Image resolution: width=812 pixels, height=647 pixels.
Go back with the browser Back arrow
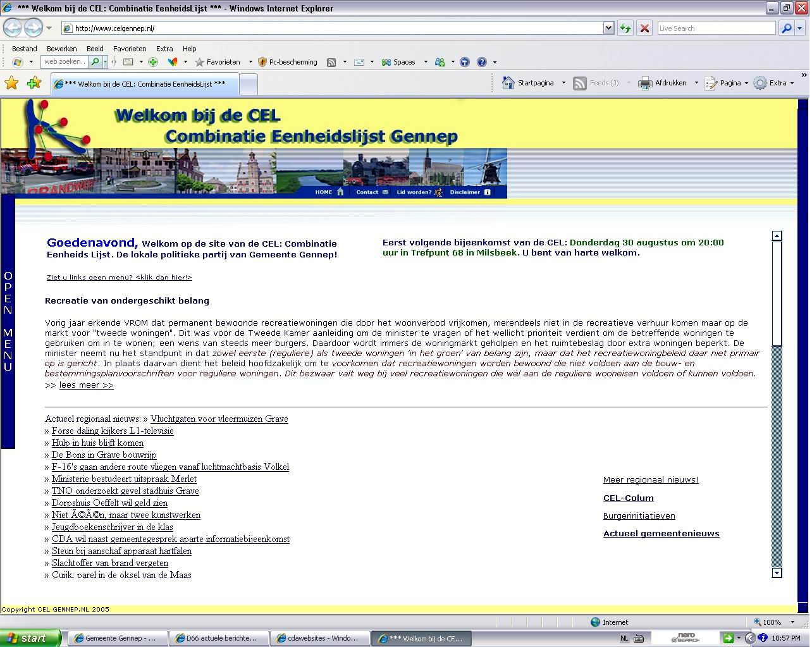(13, 28)
